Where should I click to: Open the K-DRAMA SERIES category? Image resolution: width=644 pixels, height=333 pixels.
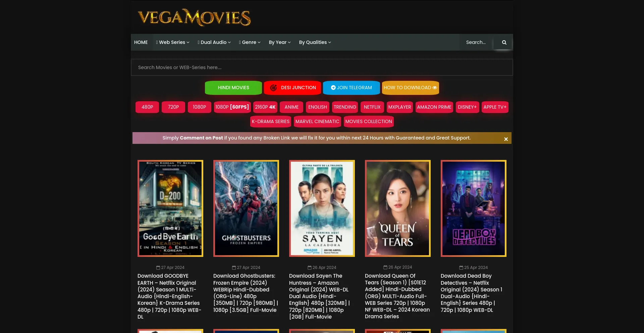tap(270, 121)
